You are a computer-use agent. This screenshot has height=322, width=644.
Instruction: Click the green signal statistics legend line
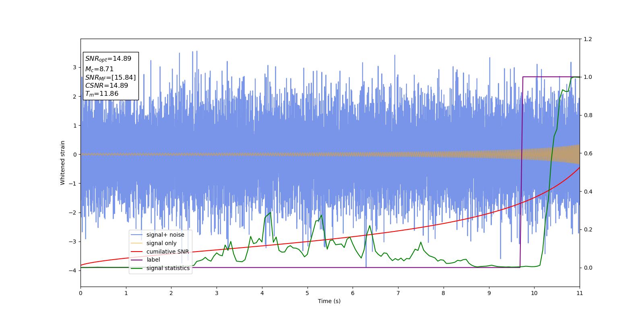click(137, 268)
